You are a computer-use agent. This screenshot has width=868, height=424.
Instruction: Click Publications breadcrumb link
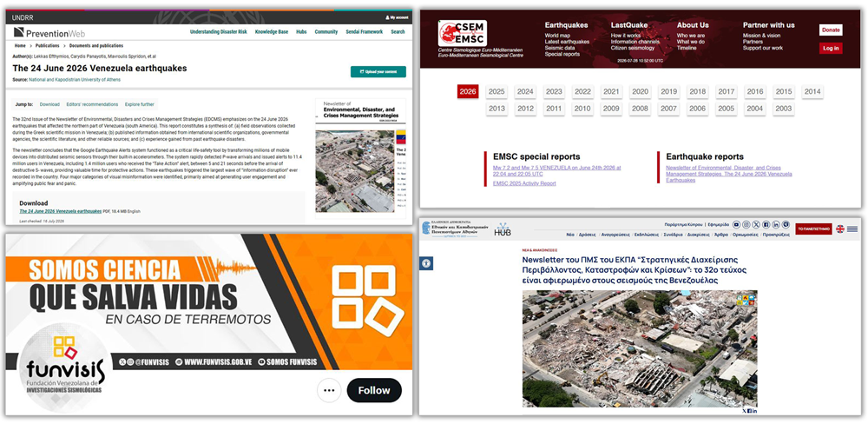(x=48, y=46)
